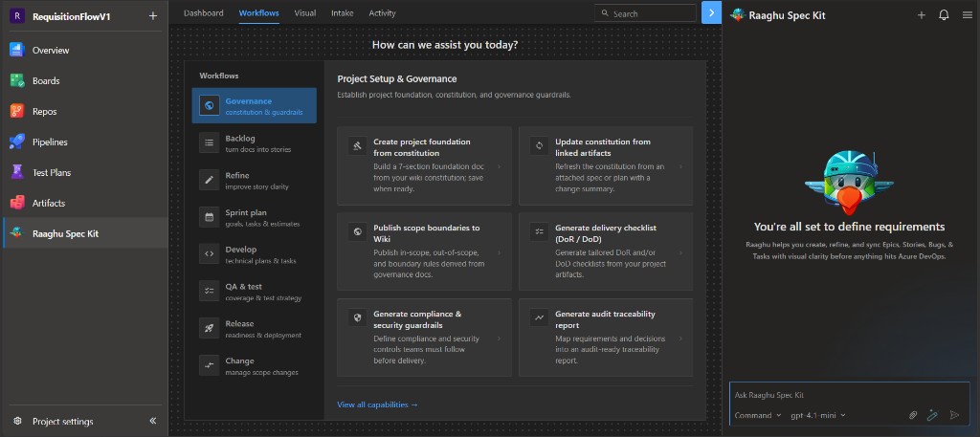The height and width of the screenshot is (437, 980).
Task: Click the send message arrow icon
Action: tap(954, 415)
